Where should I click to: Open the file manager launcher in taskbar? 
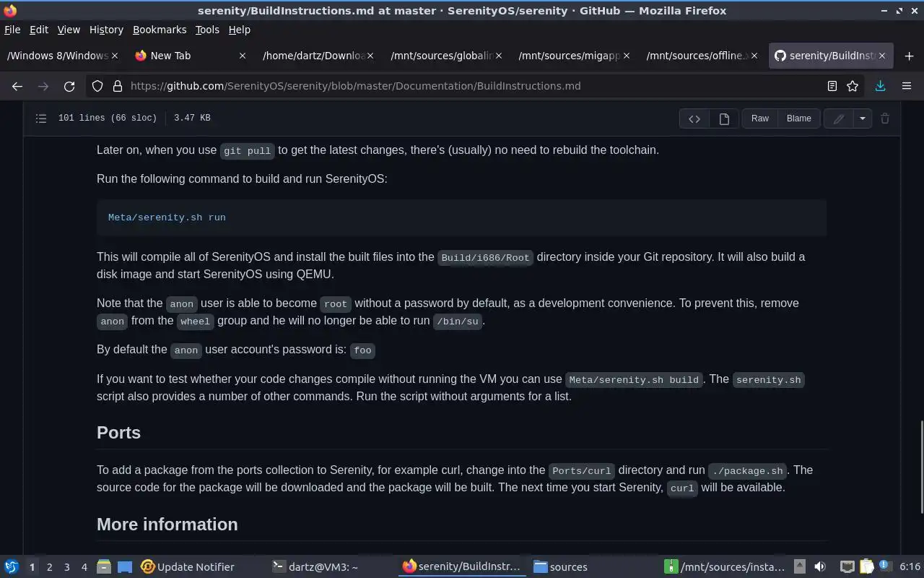pyautogui.click(x=104, y=567)
